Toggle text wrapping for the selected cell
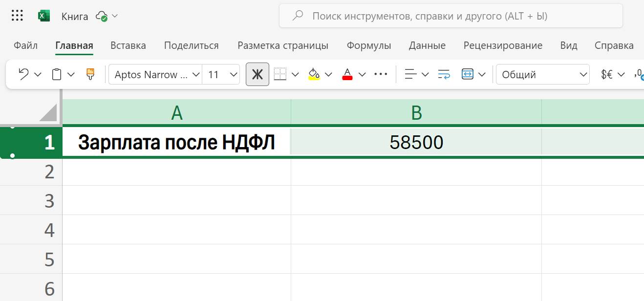The height and width of the screenshot is (301, 644). [443, 74]
